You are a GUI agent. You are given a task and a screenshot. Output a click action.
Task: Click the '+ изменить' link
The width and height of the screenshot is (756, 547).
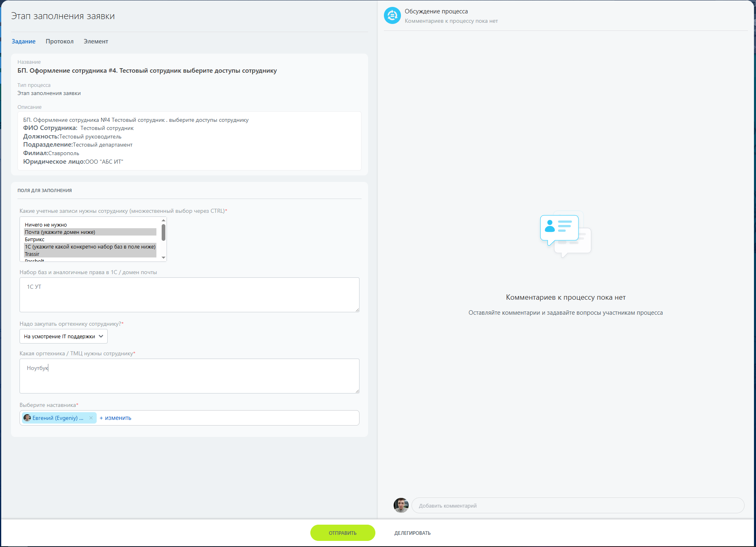(115, 418)
